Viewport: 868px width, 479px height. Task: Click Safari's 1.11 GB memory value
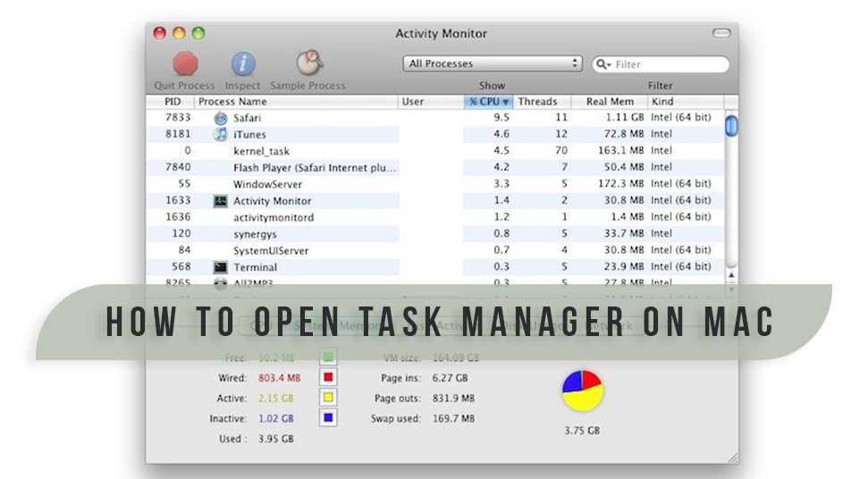[x=625, y=117]
